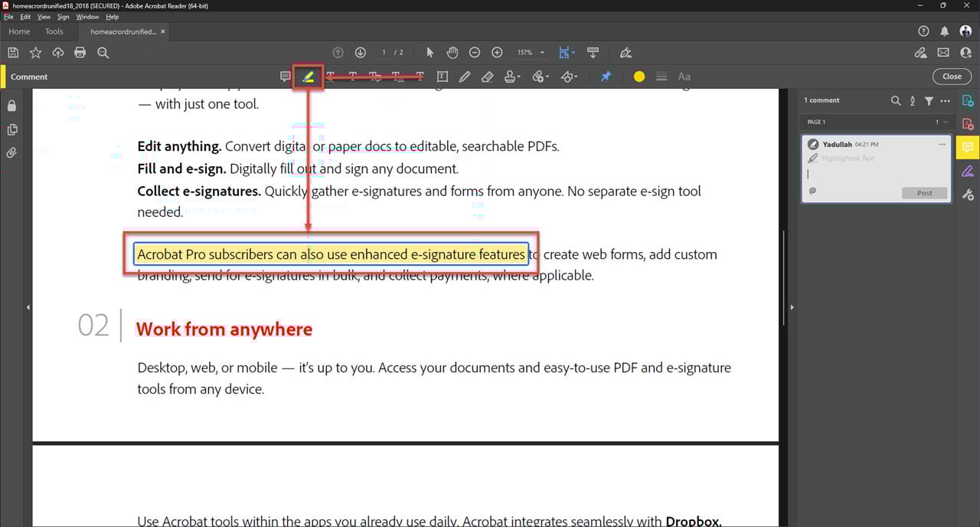Switch to the Home tab
980x527 pixels.
[x=19, y=31]
